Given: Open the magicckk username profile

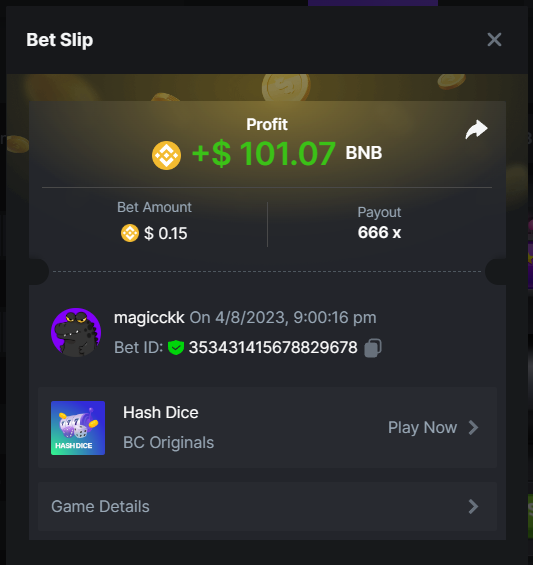Looking at the screenshot, I should point(149,318).
